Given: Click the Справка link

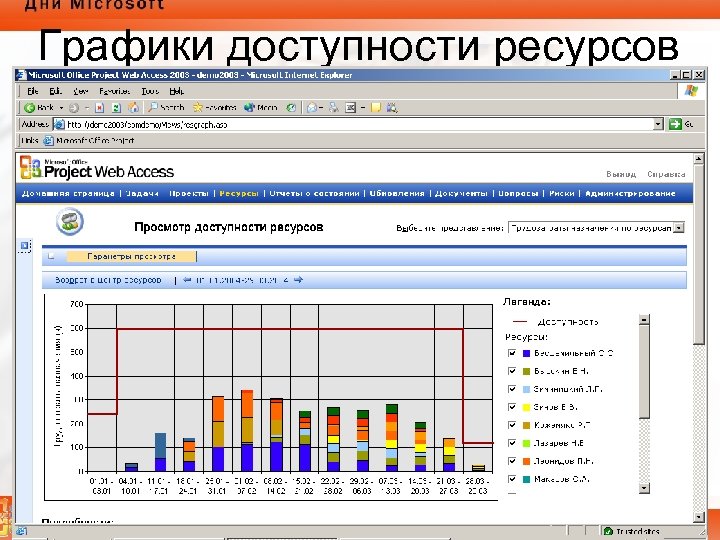Looking at the screenshot, I should click(x=666, y=174).
